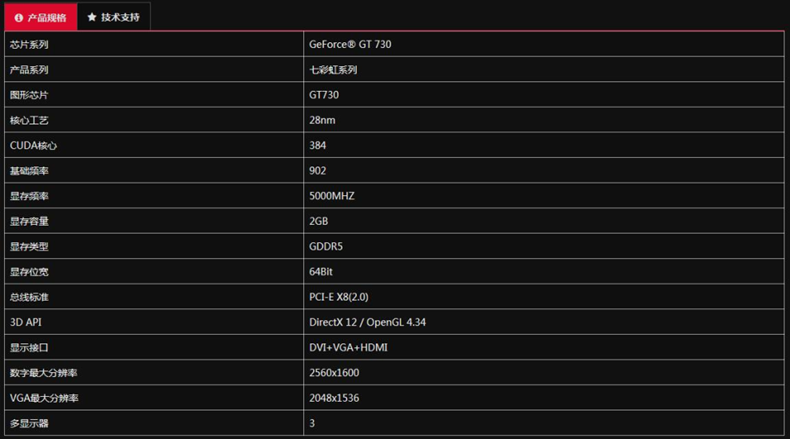Click the info icon on 产品规格 tab
The image size is (790, 439).
click(19, 18)
